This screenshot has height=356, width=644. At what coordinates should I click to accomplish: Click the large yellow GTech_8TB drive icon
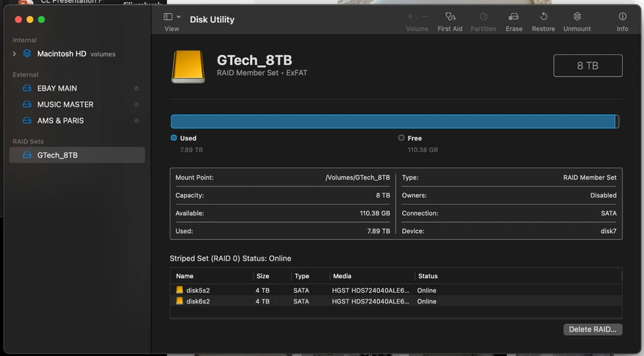pos(188,67)
